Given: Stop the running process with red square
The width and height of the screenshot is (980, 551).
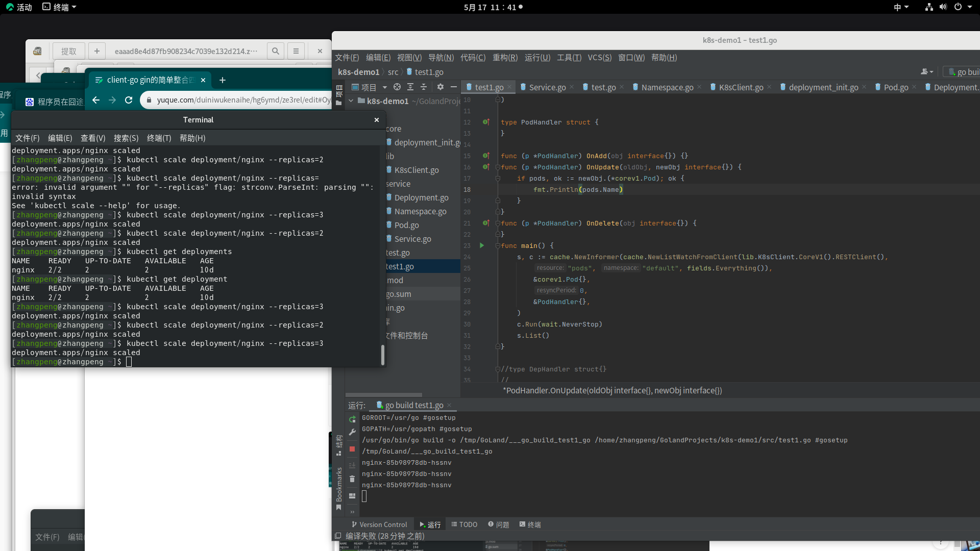Looking at the screenshot, I should [x=352, y=449].
